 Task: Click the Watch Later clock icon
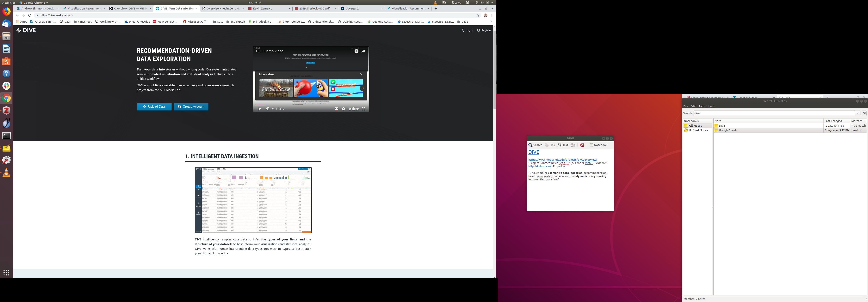point(356,51)
